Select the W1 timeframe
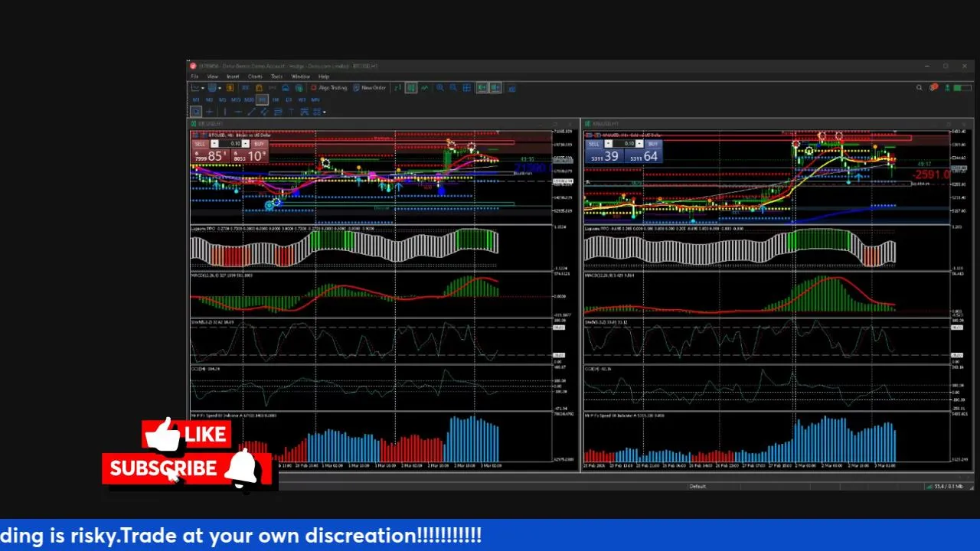The image size is (980, 551). click(302, 100)
